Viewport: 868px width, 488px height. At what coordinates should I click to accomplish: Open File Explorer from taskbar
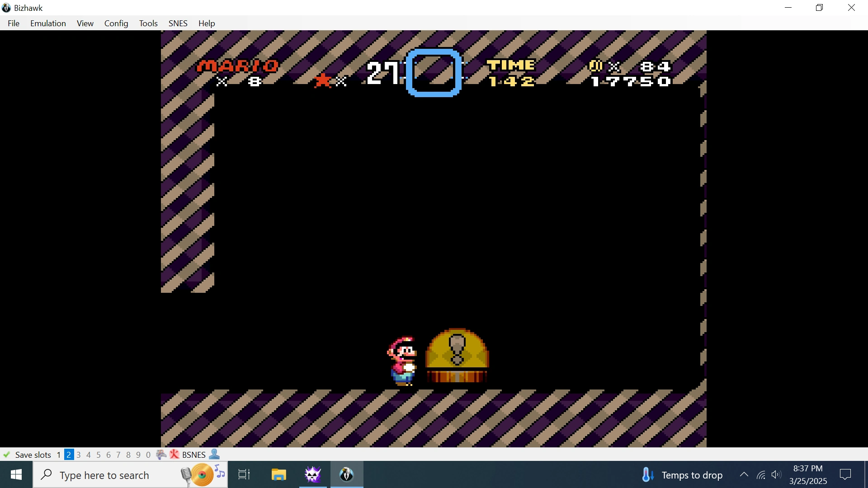[278, 474]
